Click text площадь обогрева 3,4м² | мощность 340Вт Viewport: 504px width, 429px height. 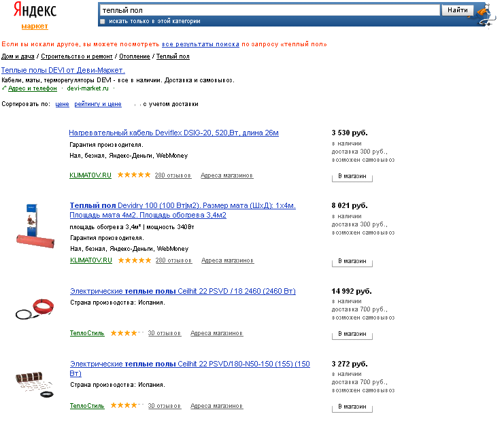coord(132,227)
